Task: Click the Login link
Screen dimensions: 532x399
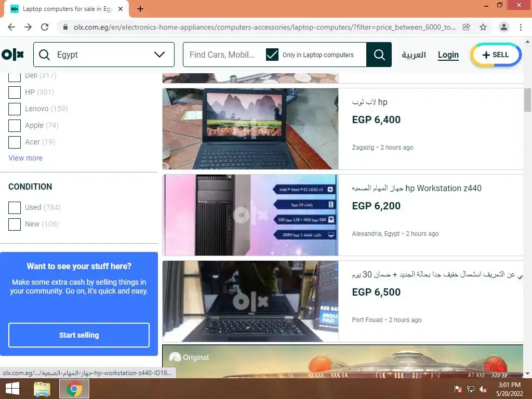Action: [x=448, y=55]
